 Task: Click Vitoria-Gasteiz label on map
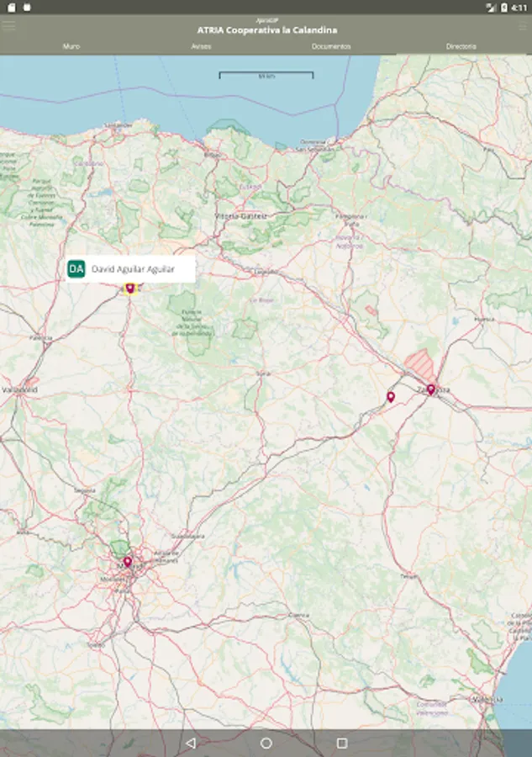[240, 216]
